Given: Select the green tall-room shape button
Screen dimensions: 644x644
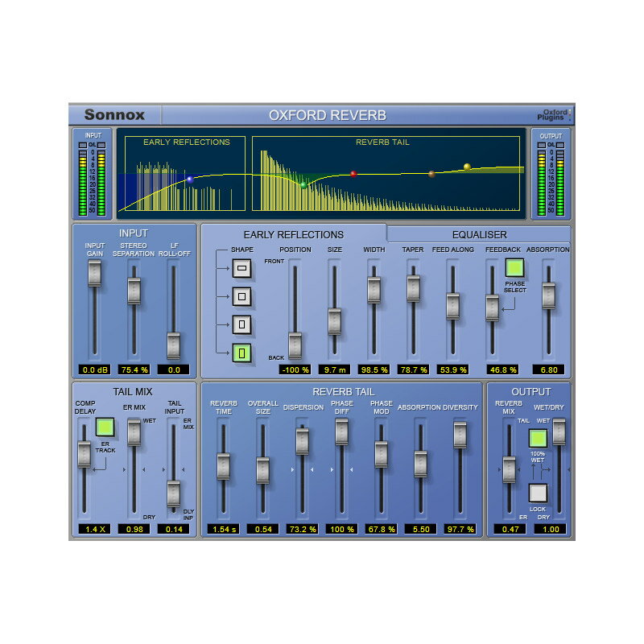Looking at the screenshot, I should (x=242, y=352).
